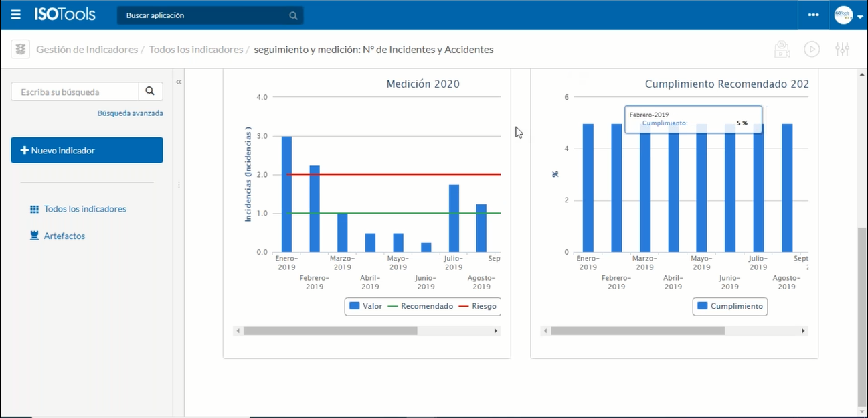
Task: Click the traffic light indicators module icon
Action: pyautogui.click(x=21, y=49)
